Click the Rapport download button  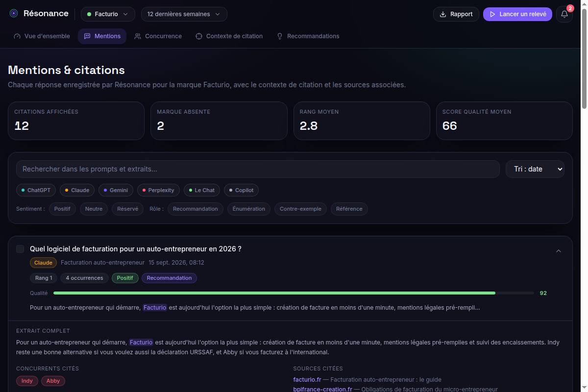click(x=456, y=14)
